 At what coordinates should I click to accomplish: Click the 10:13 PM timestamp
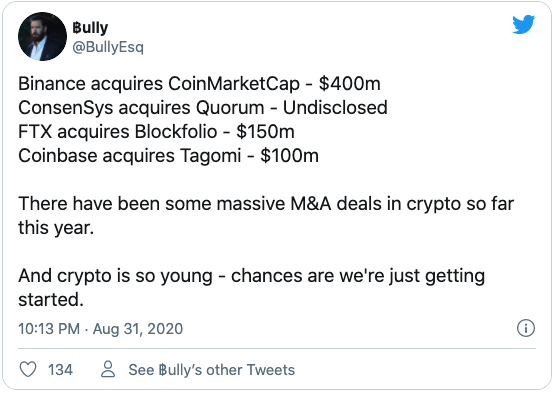pyautogui.click(x=49, y=329)
